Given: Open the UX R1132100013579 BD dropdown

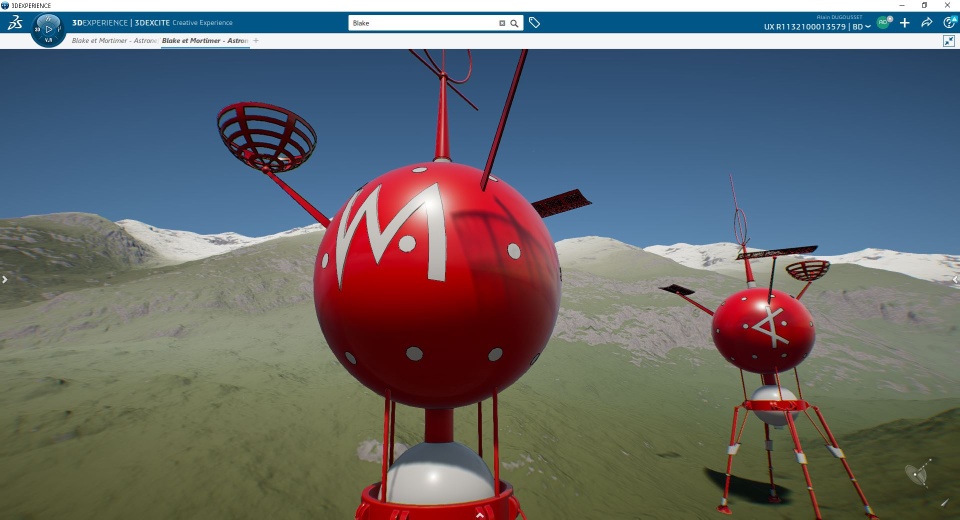Looking at the screenshot, I should tap(817, 27).
